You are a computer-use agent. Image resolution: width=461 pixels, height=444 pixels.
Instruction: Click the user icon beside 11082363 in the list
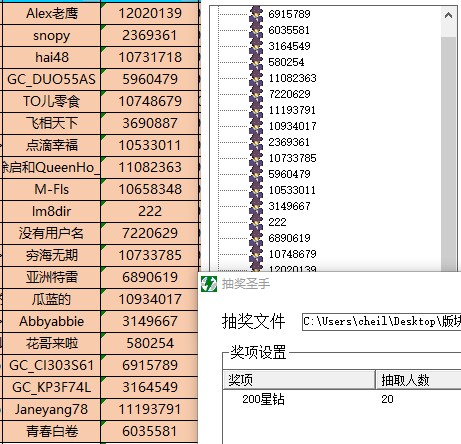256,78
